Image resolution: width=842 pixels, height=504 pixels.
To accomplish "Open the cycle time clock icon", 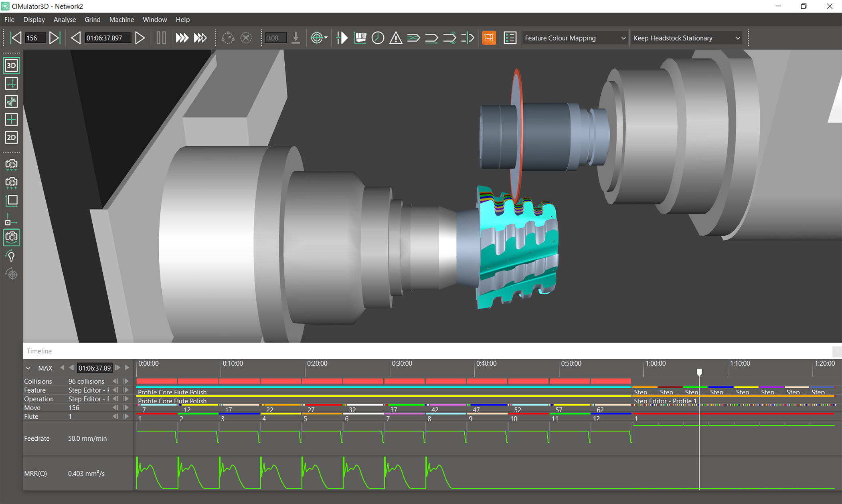I will click(377, 38).
